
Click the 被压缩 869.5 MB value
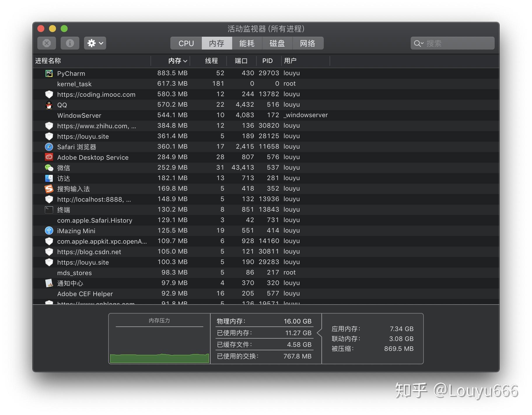(399, 349)
